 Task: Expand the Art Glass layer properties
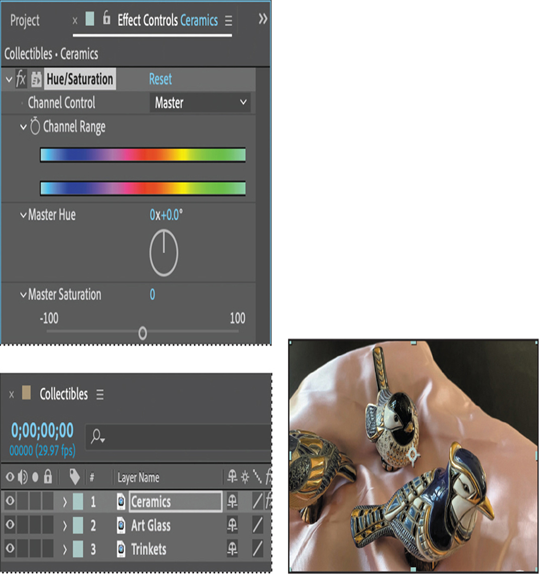tap(65, 525)
